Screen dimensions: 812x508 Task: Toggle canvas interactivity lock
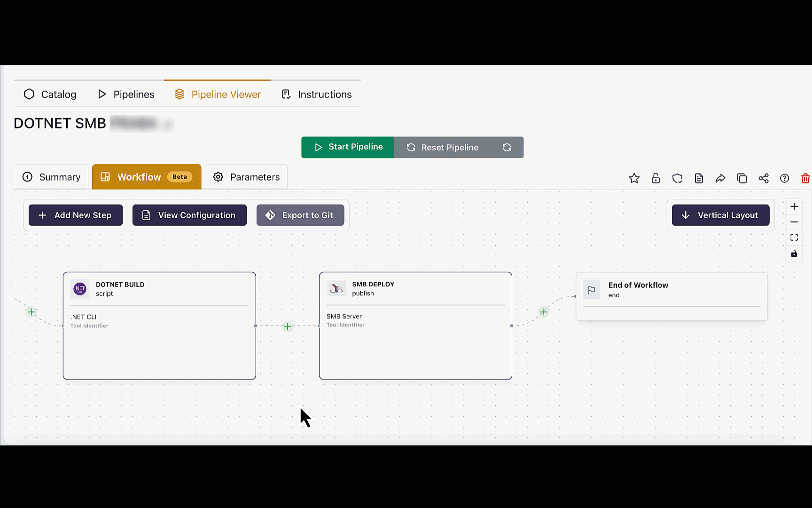(x=794, y=254)
